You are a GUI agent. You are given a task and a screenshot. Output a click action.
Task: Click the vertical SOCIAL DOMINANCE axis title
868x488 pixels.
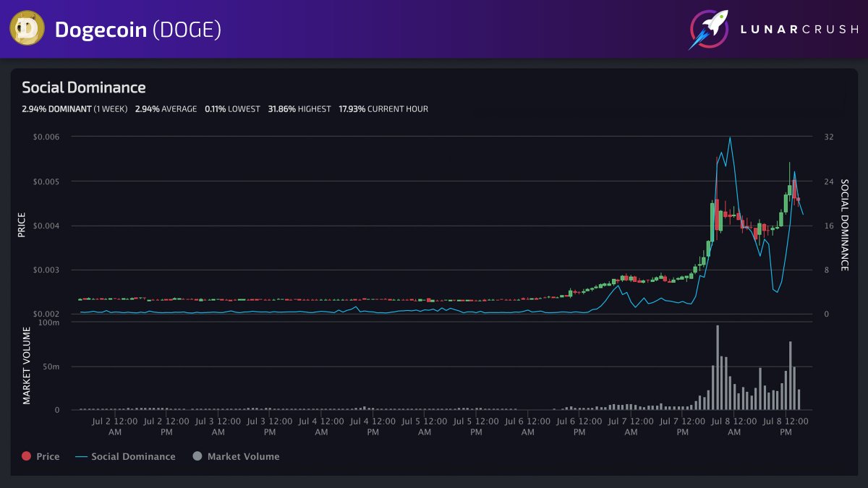843,226
